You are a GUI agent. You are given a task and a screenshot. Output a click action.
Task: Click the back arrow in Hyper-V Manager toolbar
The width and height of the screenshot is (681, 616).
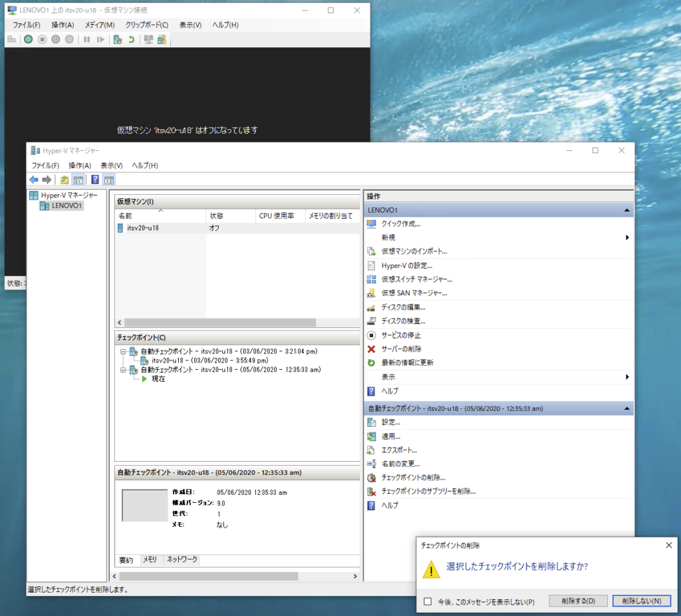click(34, 180)
